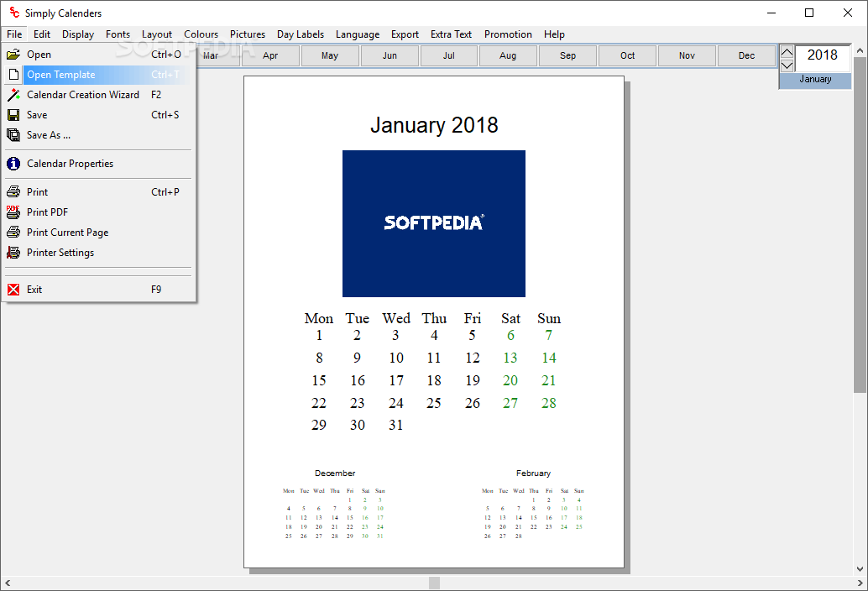Open the Edit menu
Screen dimensions: 868x591
point(41,34)
